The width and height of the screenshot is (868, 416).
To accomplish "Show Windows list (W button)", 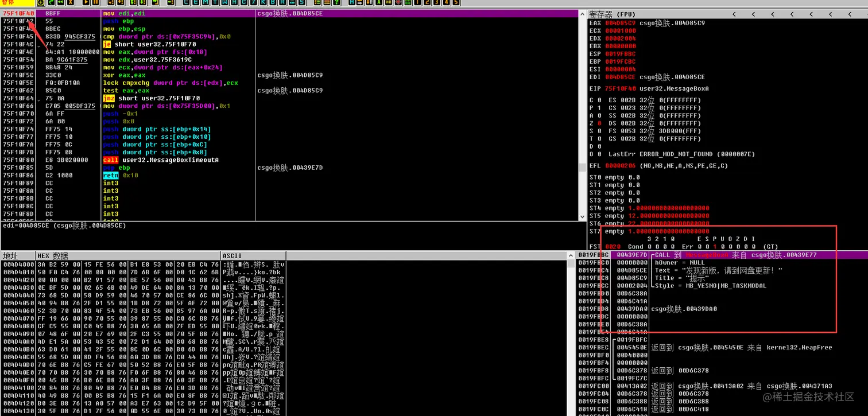I will tap(225, 3).
